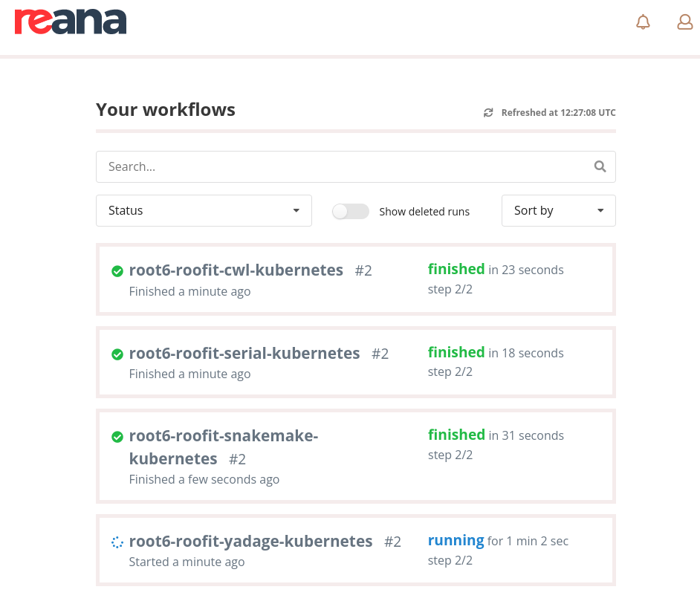Click the Show deleted runs label

coord(424,211)
